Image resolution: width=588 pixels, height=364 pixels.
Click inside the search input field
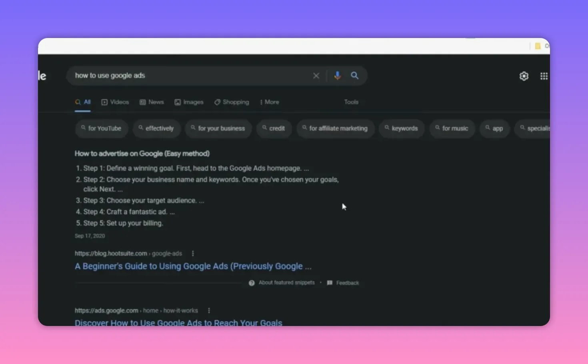point(180,75)
